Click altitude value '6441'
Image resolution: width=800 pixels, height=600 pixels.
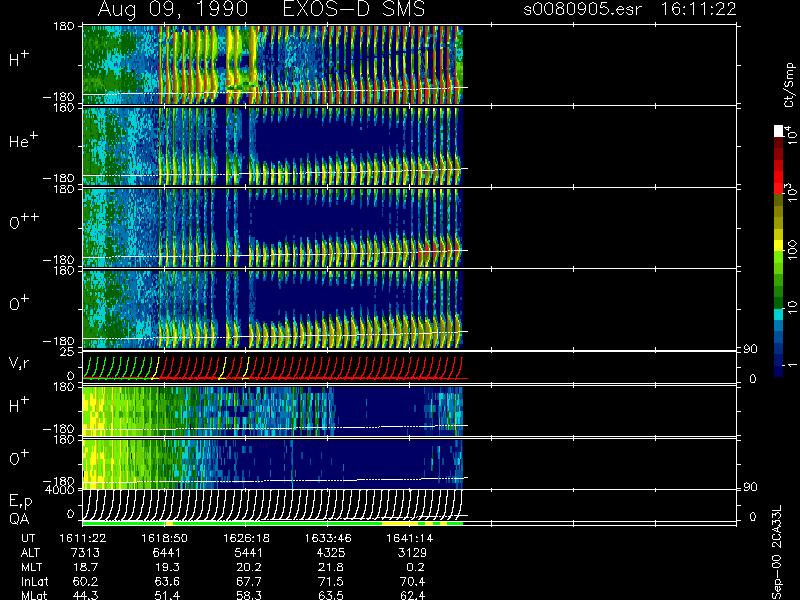(167, 553)
